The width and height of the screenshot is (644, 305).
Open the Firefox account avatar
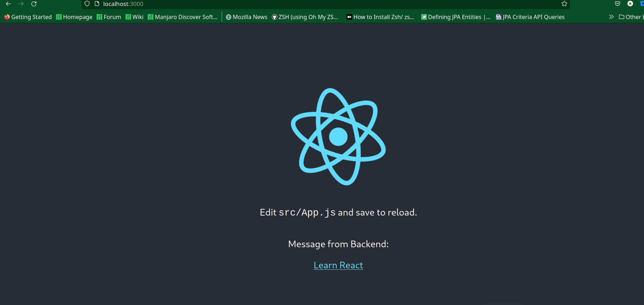(x=630, y=4)
